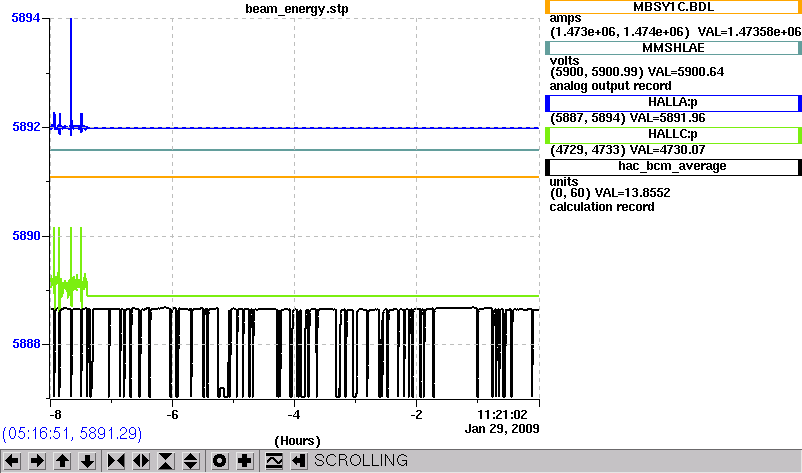The height and width of the screenshot is (473, 802).
Task: Zoom in vertically using hourglass icon
Action: coord(166,461)
